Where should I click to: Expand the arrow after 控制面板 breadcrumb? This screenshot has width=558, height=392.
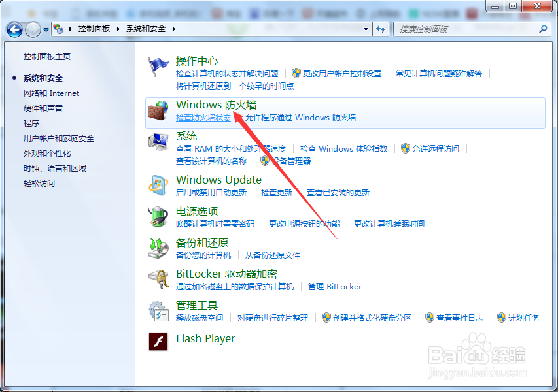[x=118, y=29]
